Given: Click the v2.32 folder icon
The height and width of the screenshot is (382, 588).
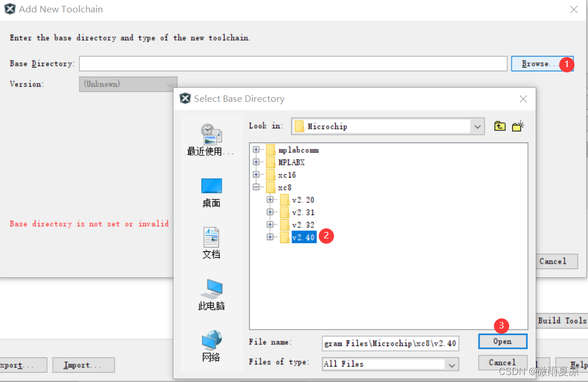Looking at the screenshot, I should 285,225.
